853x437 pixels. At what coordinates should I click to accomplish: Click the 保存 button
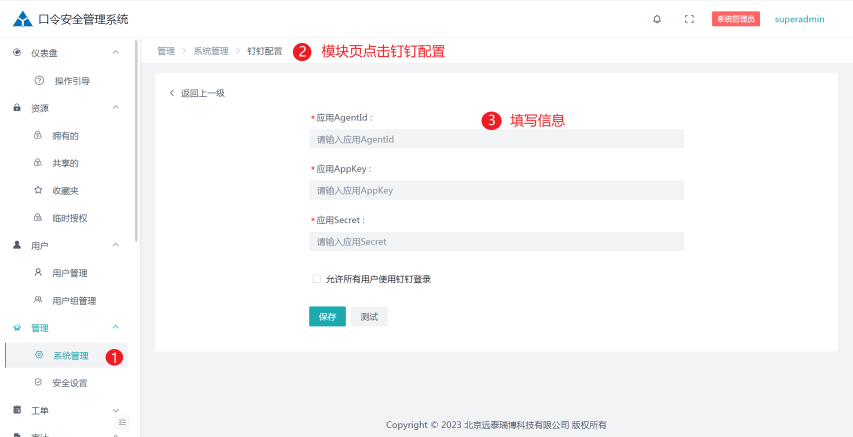pos(327,316)
